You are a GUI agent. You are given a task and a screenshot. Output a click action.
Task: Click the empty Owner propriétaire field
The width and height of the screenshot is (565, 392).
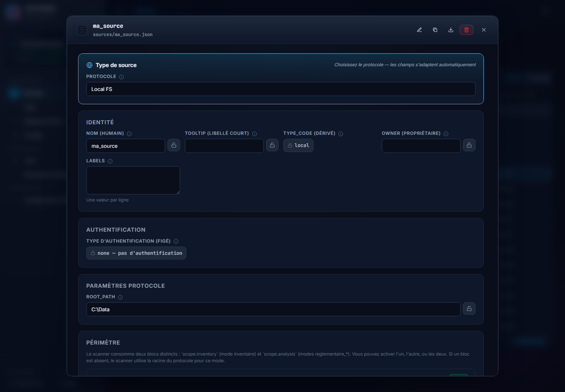point(421,146)
